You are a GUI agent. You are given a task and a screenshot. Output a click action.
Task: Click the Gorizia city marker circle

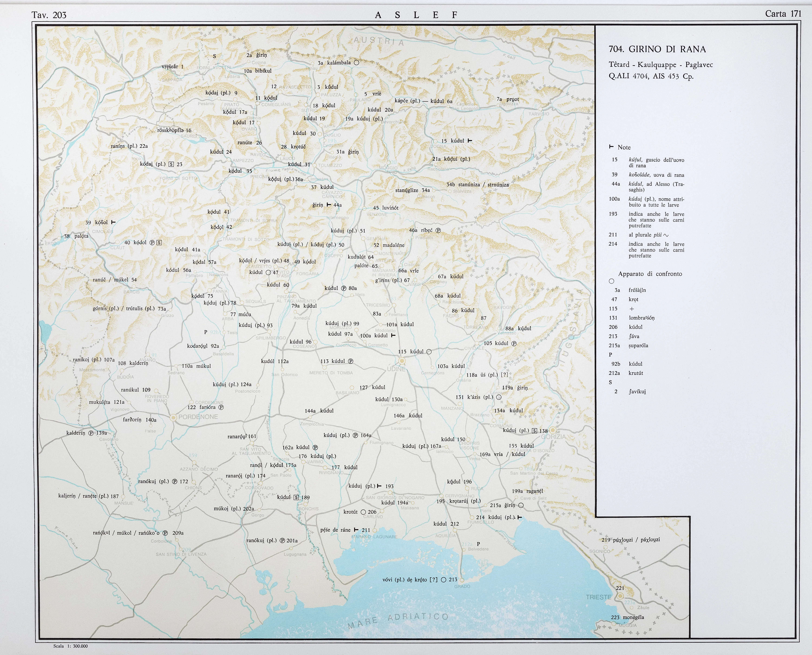click(553, 430)
